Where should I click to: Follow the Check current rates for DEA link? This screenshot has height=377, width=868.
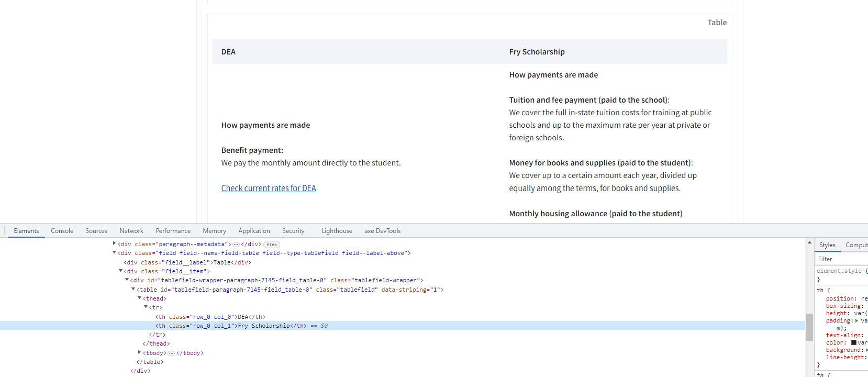click(x=269, y=188)
